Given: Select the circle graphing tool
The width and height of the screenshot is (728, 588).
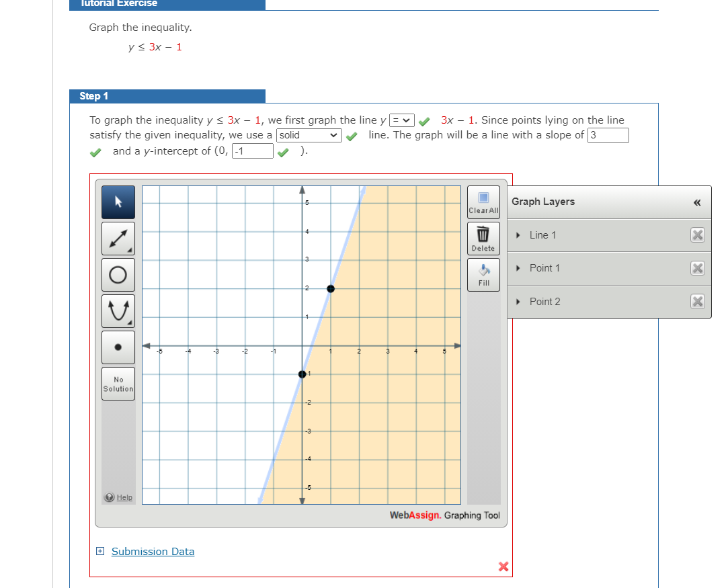Looking at the screenshot, I should point(118,274).
